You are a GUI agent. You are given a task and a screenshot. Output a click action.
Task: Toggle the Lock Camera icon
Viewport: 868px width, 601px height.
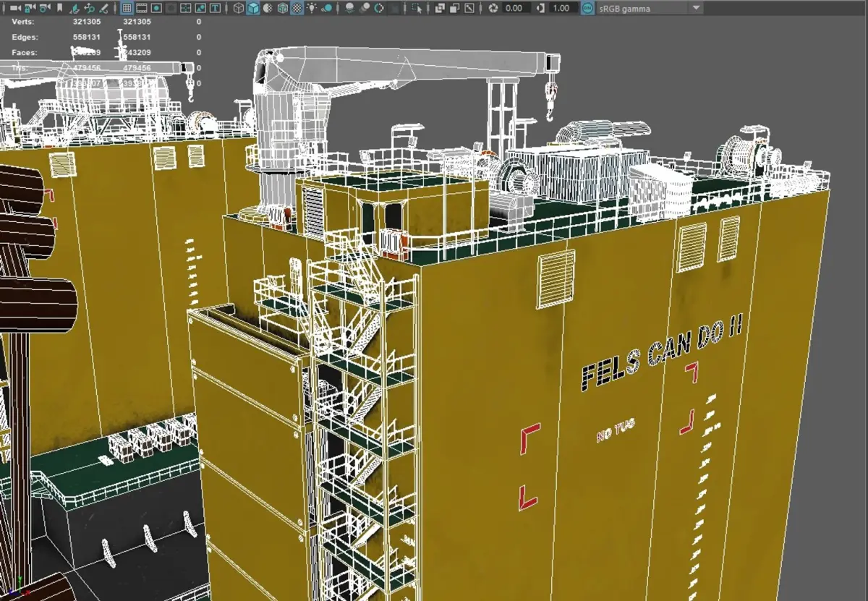click(x=30, y=8)
